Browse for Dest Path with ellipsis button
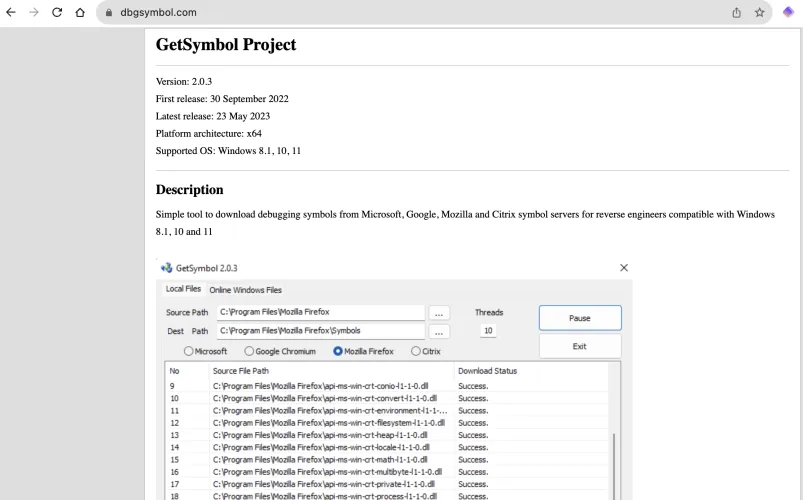 (x=441, y=331)
